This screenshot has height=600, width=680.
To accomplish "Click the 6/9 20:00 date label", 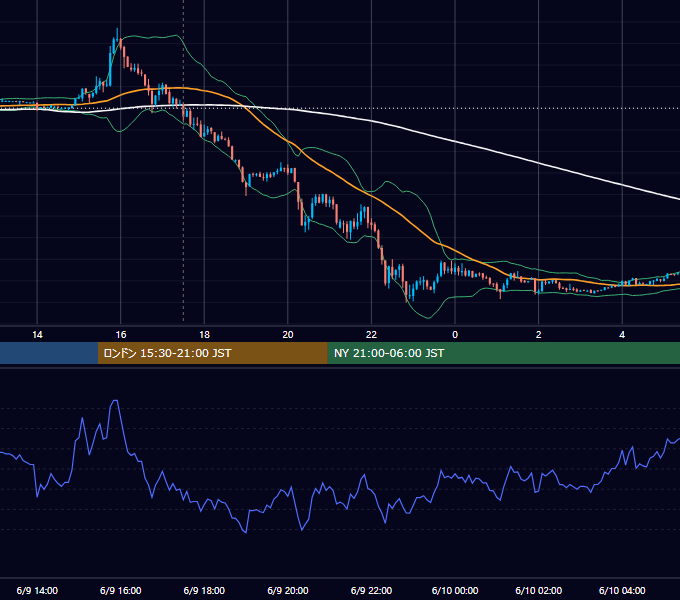I will (x=288, y=590).
